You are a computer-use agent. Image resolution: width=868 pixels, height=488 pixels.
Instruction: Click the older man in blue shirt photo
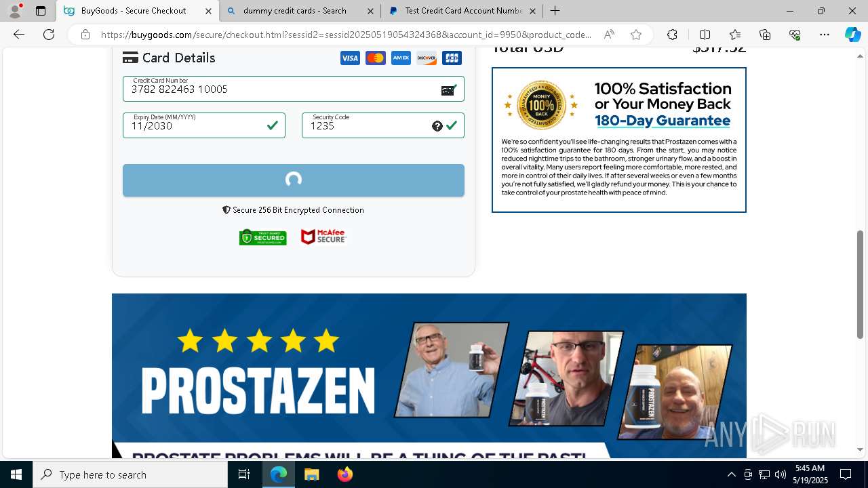point(451,369)
